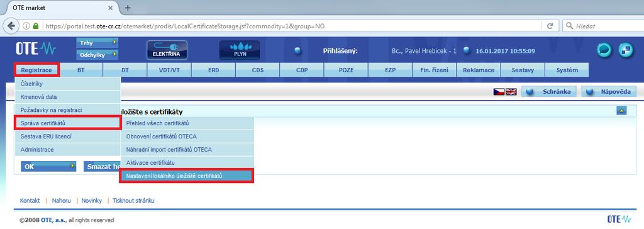
Task: Select Požadavky na registraci entry
Action: pyautogui.click(x=68, y=110)
